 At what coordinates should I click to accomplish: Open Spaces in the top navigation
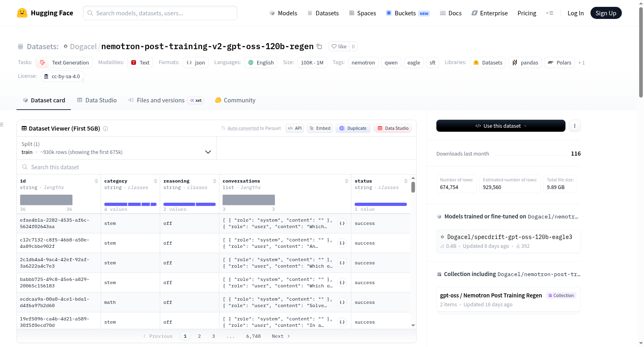(363, 13)
